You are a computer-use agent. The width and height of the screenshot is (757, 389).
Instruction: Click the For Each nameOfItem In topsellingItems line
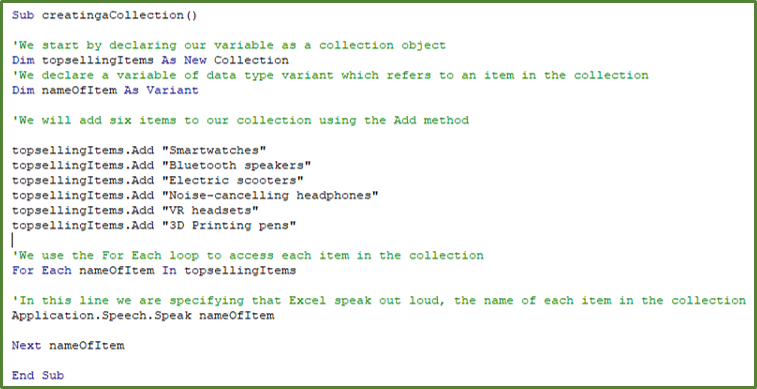[x=154, y=270]
